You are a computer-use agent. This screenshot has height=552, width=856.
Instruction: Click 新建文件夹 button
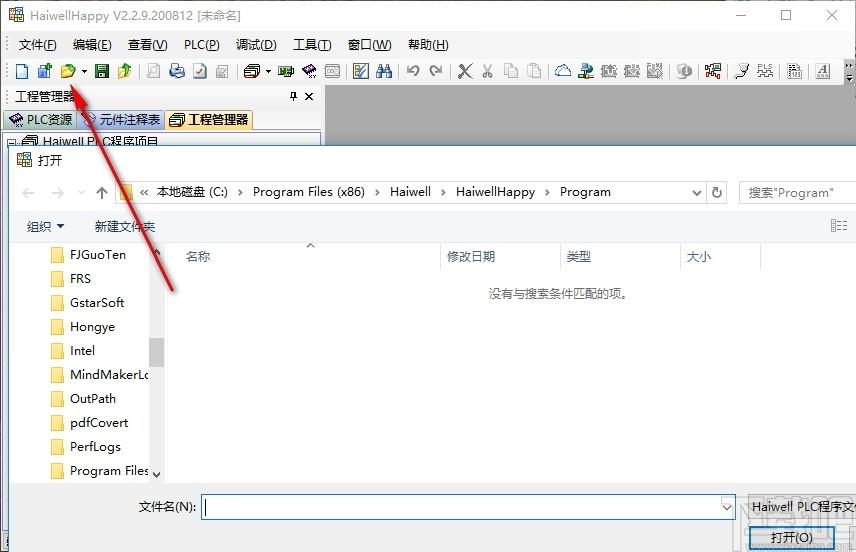pyautogui.click(x=124, y=226)
